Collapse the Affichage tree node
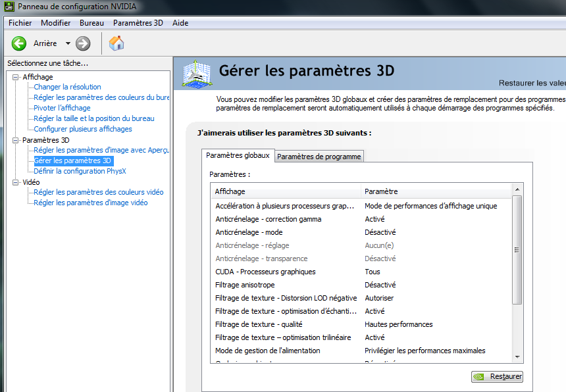The image size is (566, 392). pyautogui.click(x=16, y=77)
